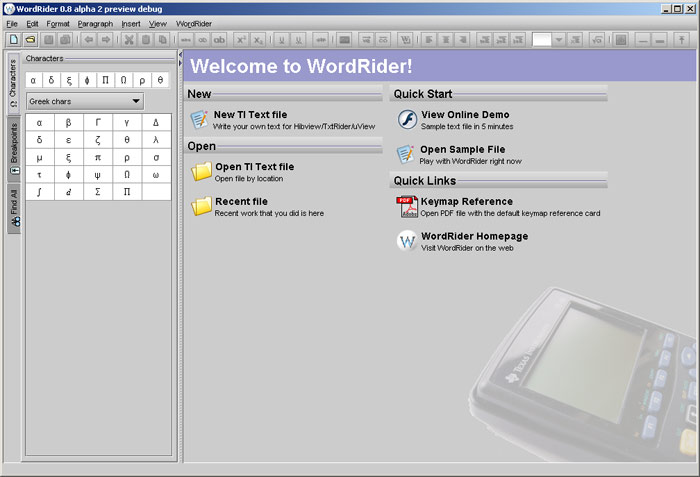700x477 pixels.
Task: Open Keymap Reference PDF
Action: pos(467,201)
